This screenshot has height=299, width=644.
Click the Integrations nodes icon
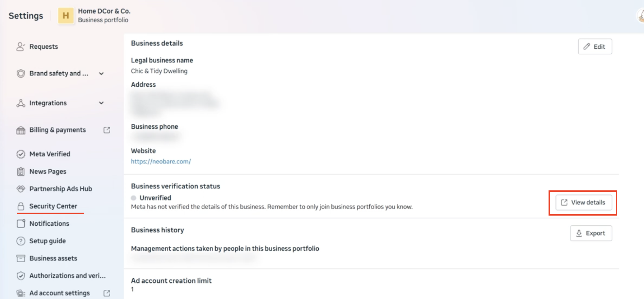pos(21,103)
